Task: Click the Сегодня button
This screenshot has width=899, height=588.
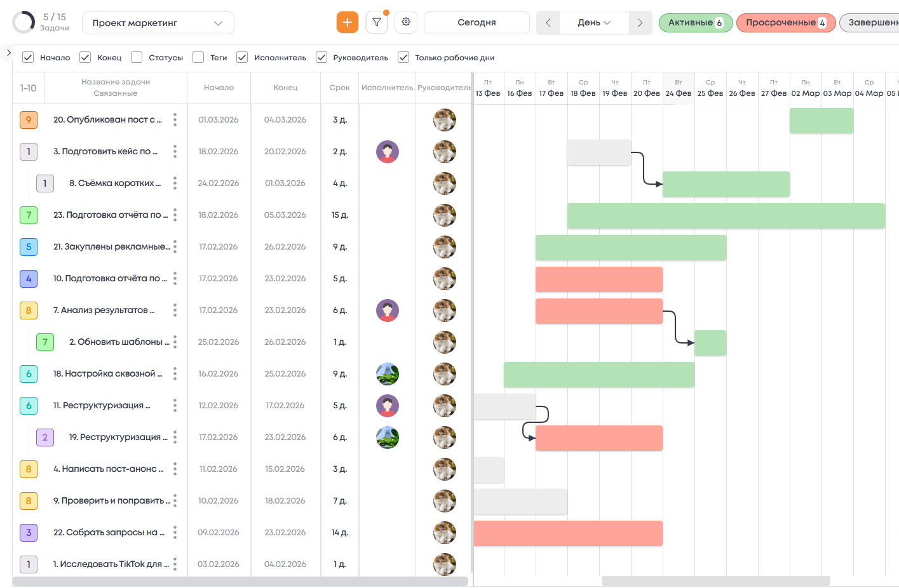Action: pyautogui.click(x=477, y=23)
